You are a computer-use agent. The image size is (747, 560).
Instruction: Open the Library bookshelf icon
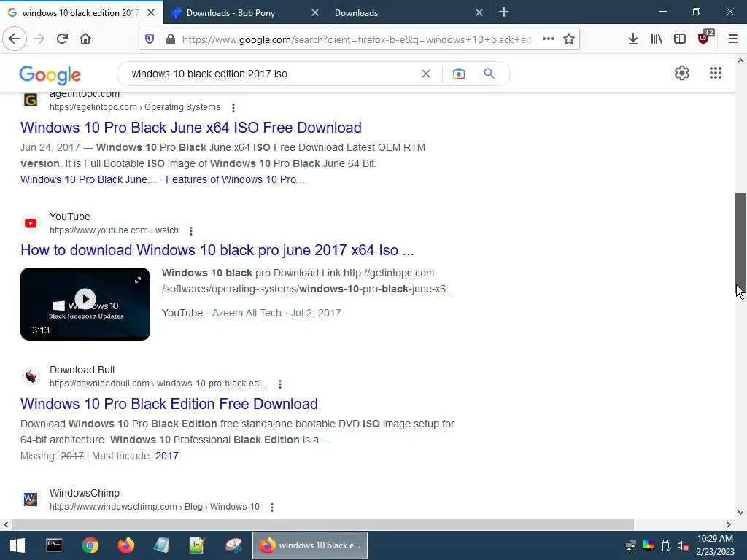[657, 39]
